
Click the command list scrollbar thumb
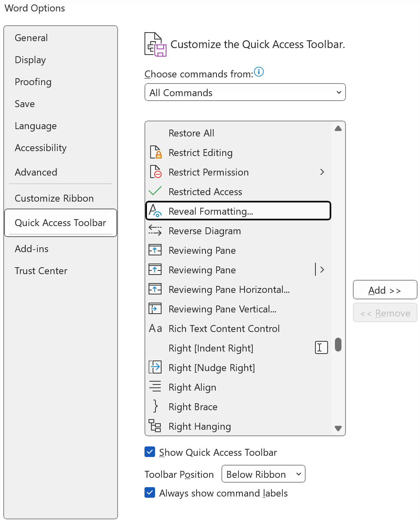(x=338, y=344)
